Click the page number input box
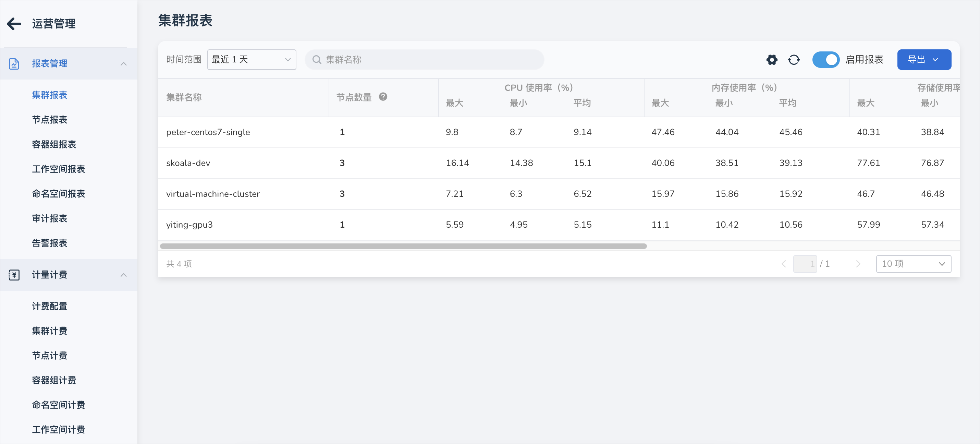Image resolution: width=980 pixels, height=444 pixels. point(805,264)
